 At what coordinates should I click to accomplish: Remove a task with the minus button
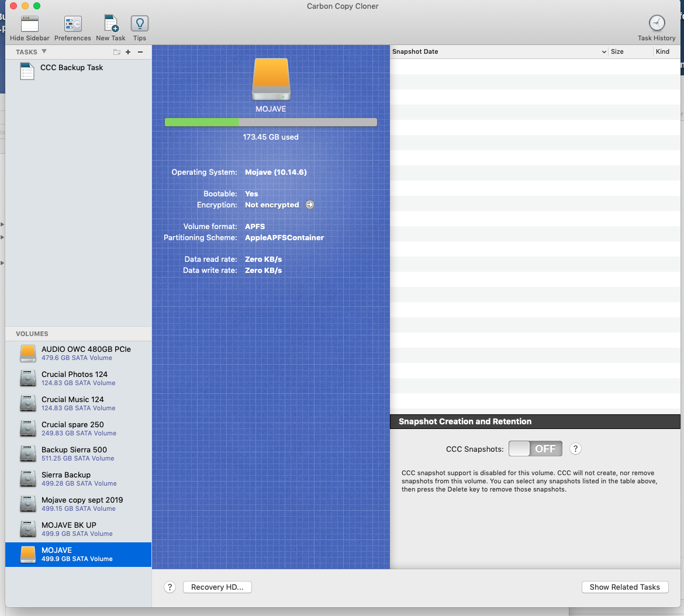[x=140, y=52]
